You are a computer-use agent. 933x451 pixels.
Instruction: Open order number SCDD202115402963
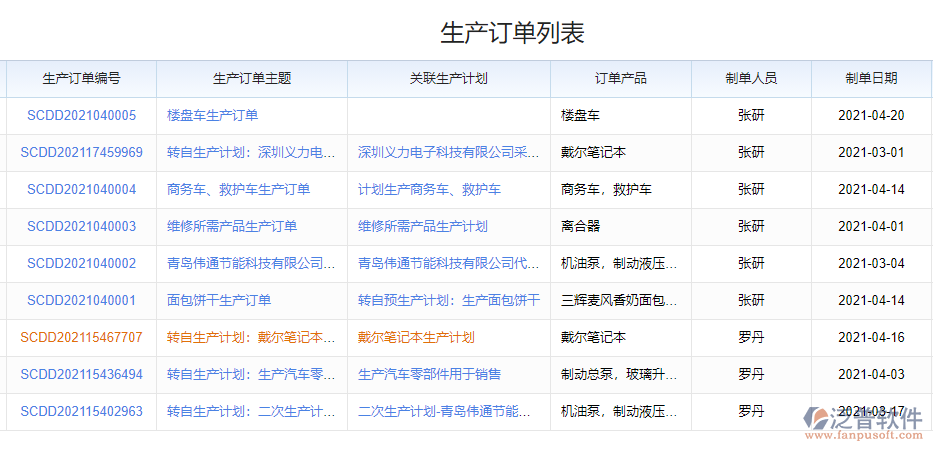pos(81,411)
